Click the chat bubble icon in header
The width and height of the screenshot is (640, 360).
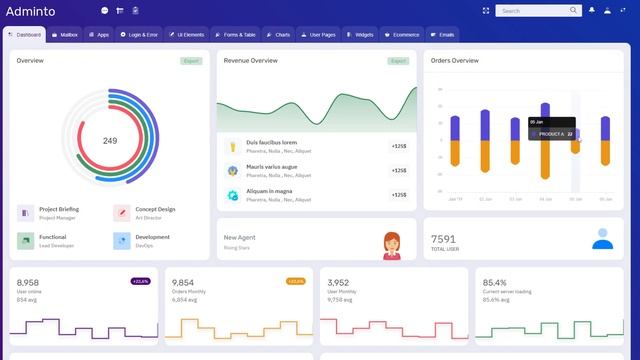click(104, 11)
